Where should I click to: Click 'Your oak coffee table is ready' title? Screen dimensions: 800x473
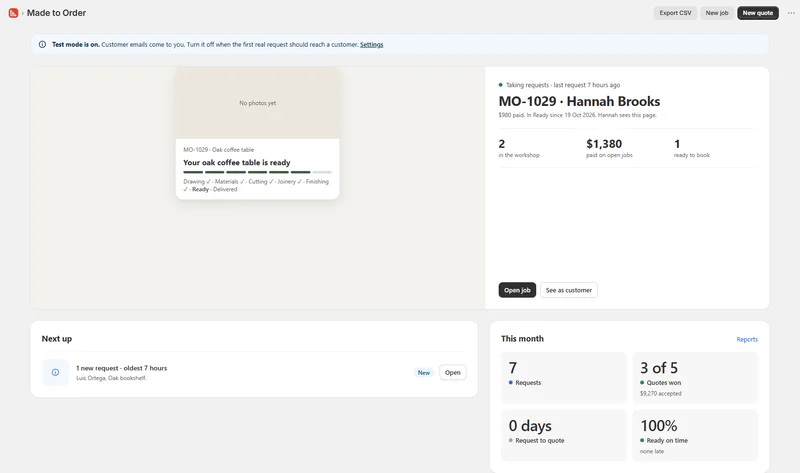(x=236, y=162)
